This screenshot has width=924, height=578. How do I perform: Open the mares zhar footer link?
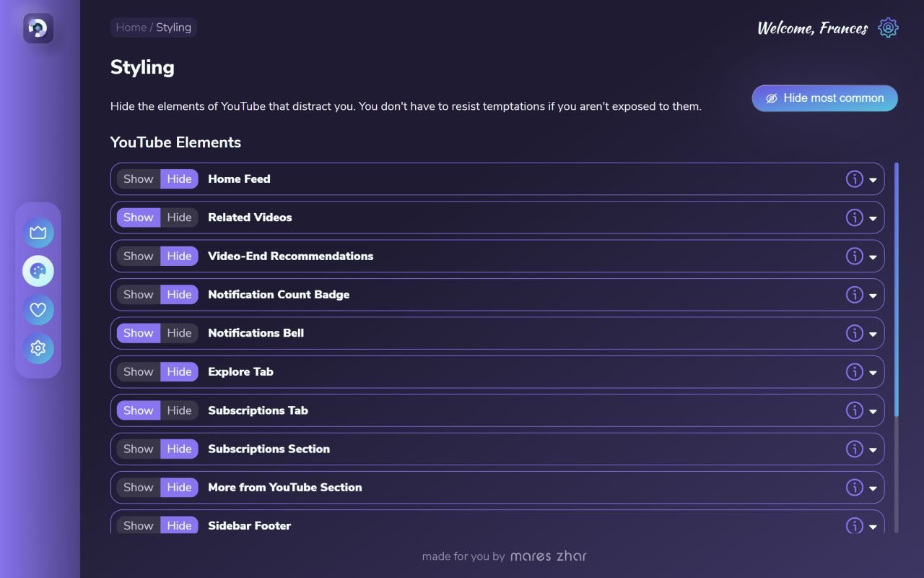coord(549,556)
